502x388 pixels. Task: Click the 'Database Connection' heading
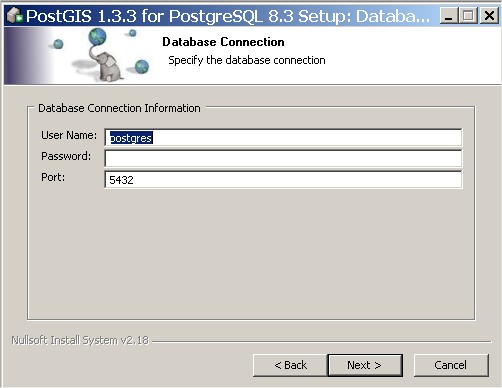pyautogui.click(x=223, y=42)
